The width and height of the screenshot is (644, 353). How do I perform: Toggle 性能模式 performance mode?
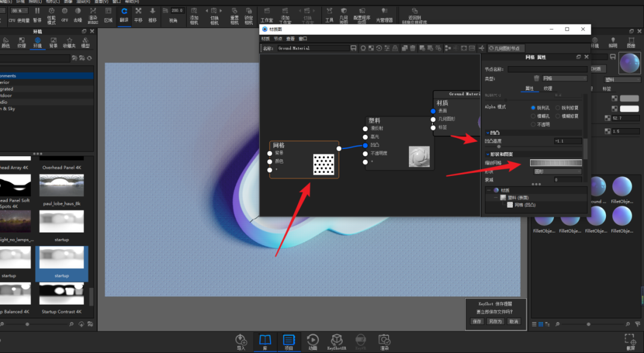tap(51, 16)
